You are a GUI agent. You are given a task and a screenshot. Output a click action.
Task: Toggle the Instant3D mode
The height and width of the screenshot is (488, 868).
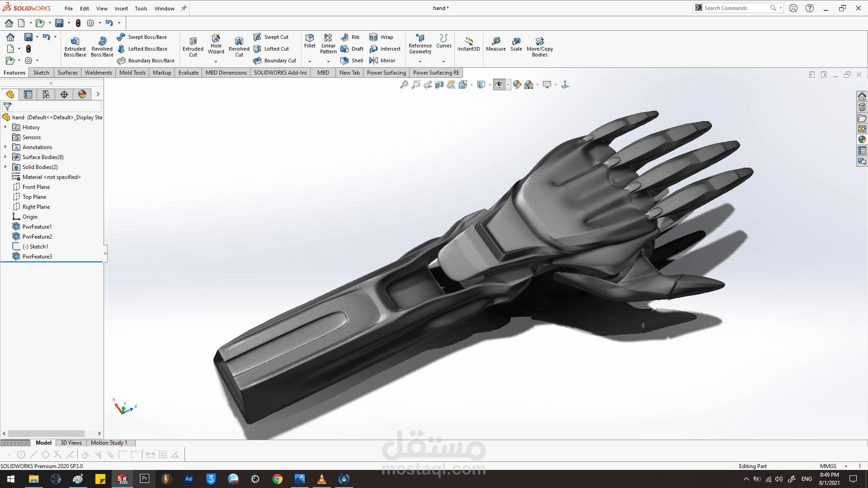[x=468, y=43]
